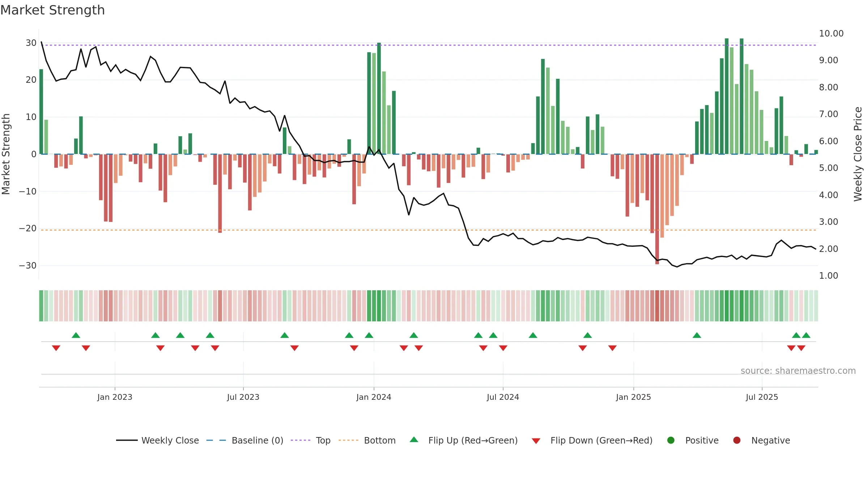Click the chart title Market Strength at top
This screenshot has width=868, height=488.
(52, 10)
